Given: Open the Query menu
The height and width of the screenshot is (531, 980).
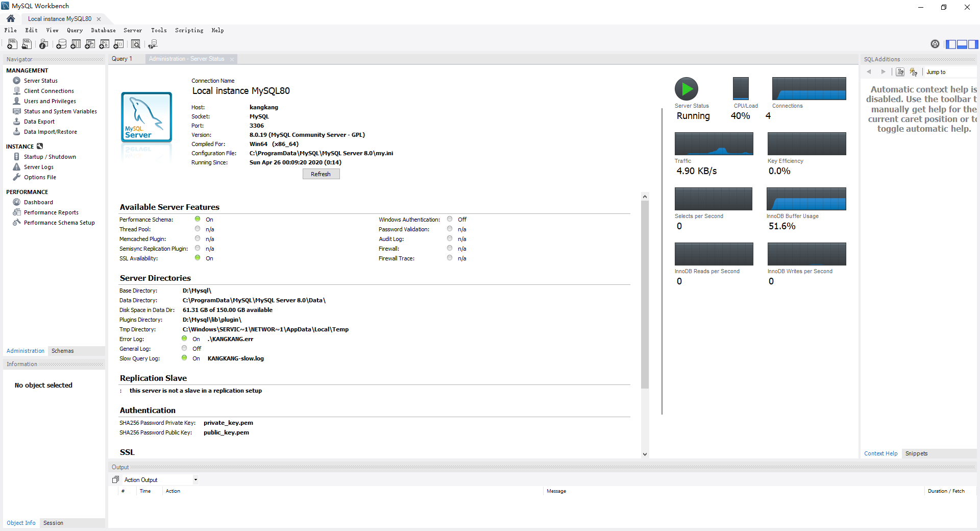Looking at the screenshot, I should tap(75, 30).
